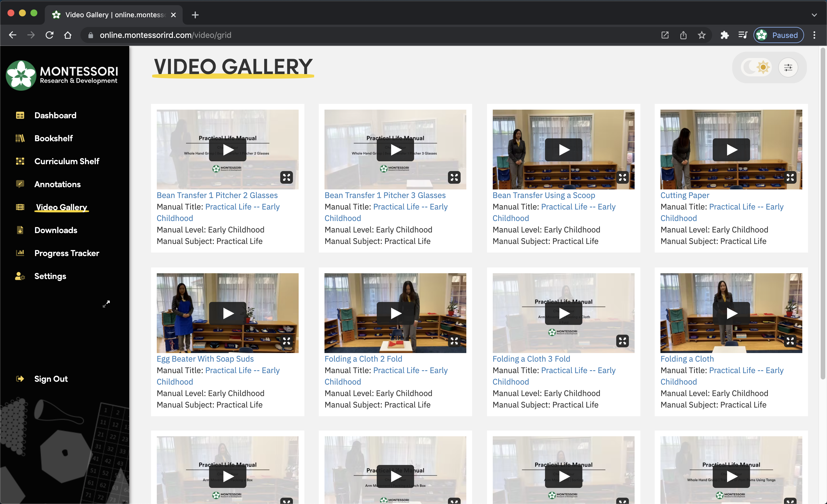Click the Video Gallery film icon
Screen dimensions: 827x504
pyautogui.click(x=20, y=207)
